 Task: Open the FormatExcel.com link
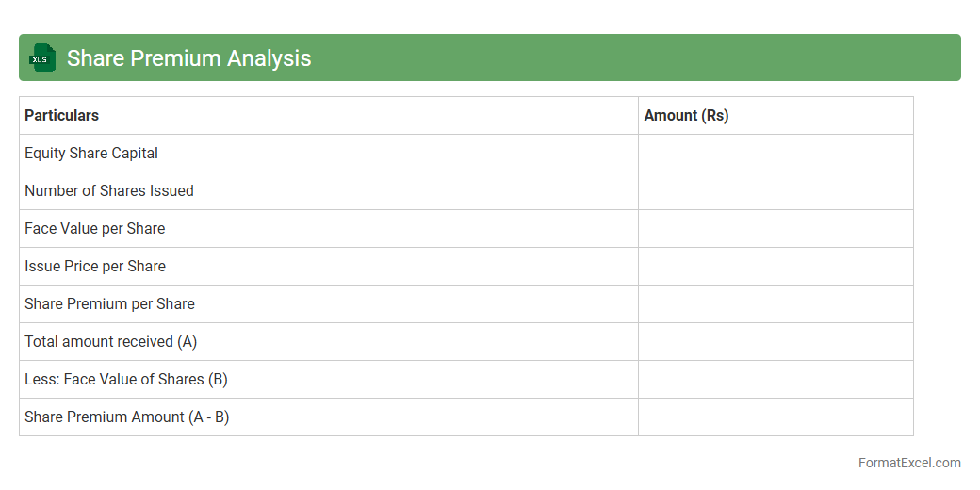[909, 463]
